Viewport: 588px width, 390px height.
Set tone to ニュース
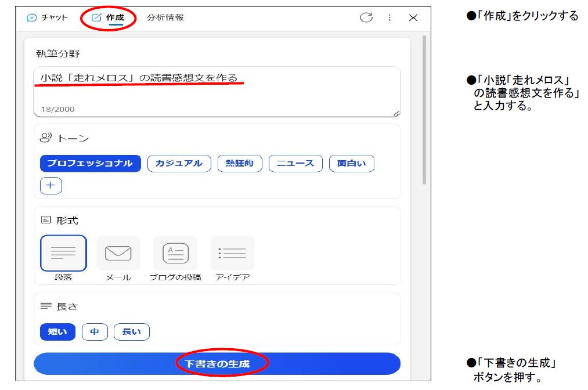295,164
